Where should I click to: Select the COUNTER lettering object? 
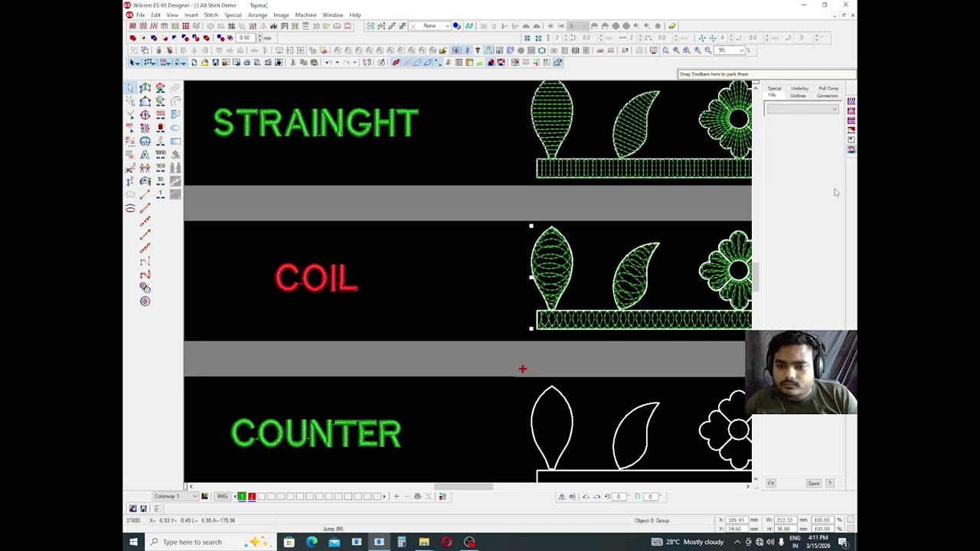[315, 433]
